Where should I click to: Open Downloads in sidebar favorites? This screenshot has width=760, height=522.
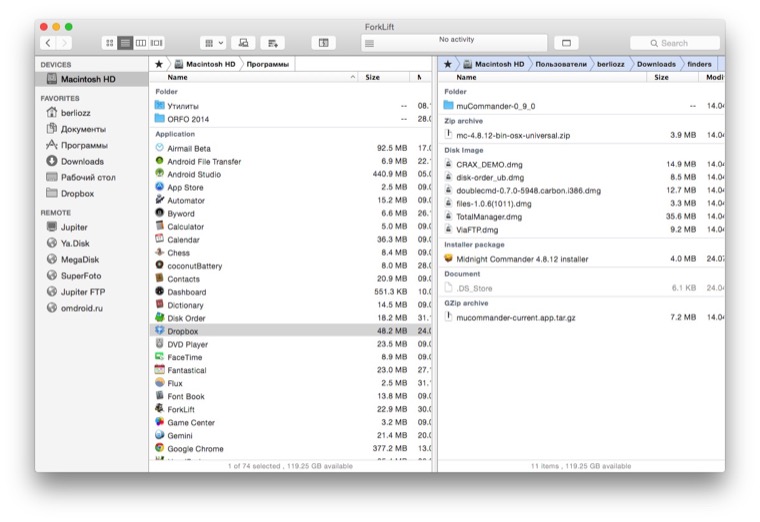pyautogui.click(x=92, y=161)
